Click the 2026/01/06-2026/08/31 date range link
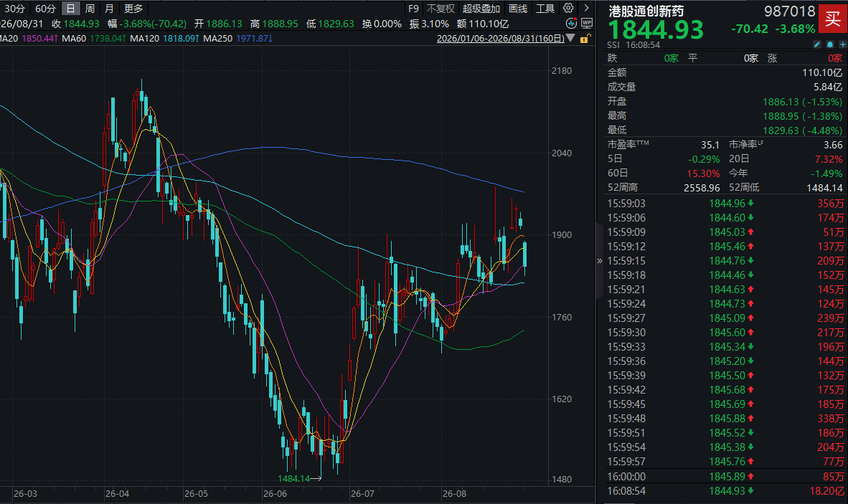This screenshot has width=848, height=504. point(500,38)
